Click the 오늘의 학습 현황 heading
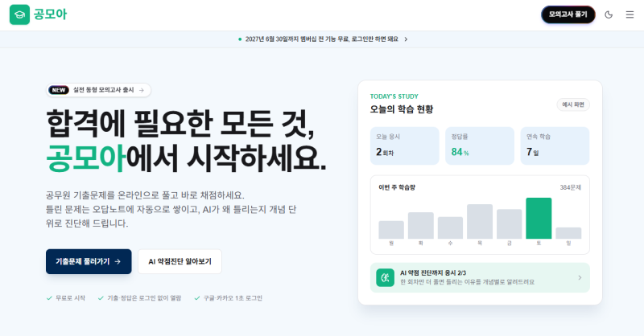Viewport: 644px width, 336px height. click(402, 109)
